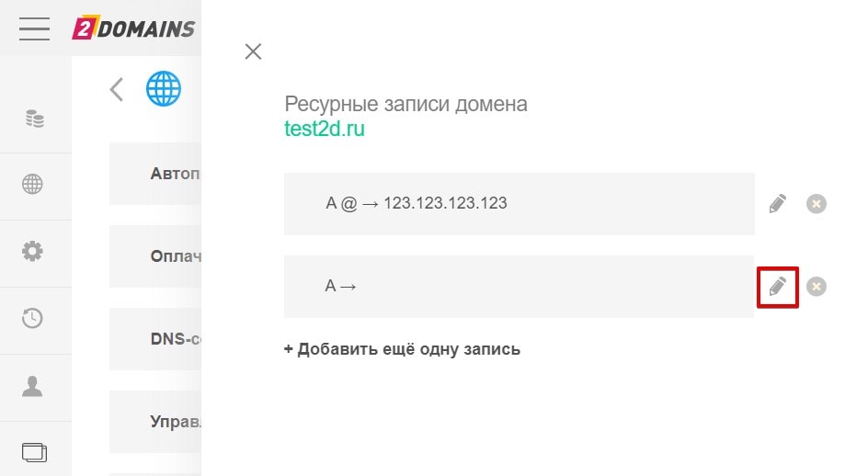The image size is (868, 476).
Task: Click the 2DOMAINS logo
Action: (134, 28)
